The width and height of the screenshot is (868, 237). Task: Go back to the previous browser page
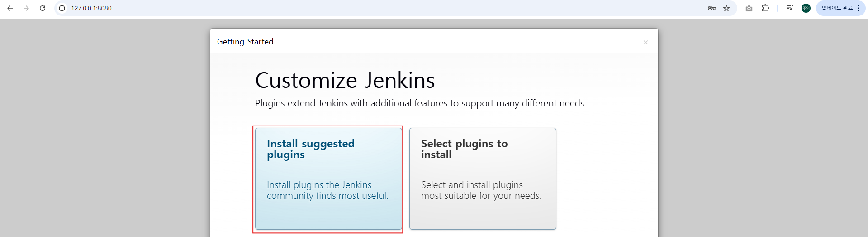[x=10, y=8]
